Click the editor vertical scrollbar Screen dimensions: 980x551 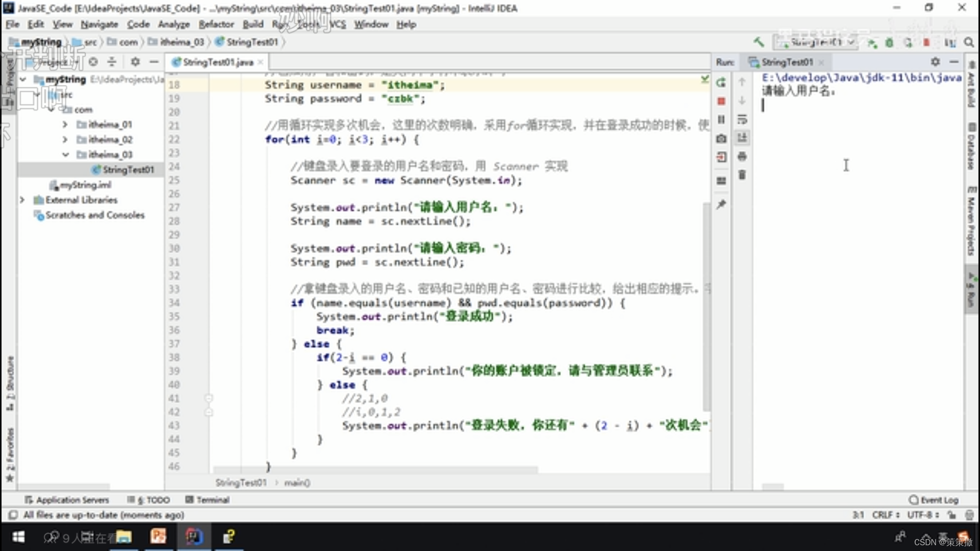(x=706, y=306)
